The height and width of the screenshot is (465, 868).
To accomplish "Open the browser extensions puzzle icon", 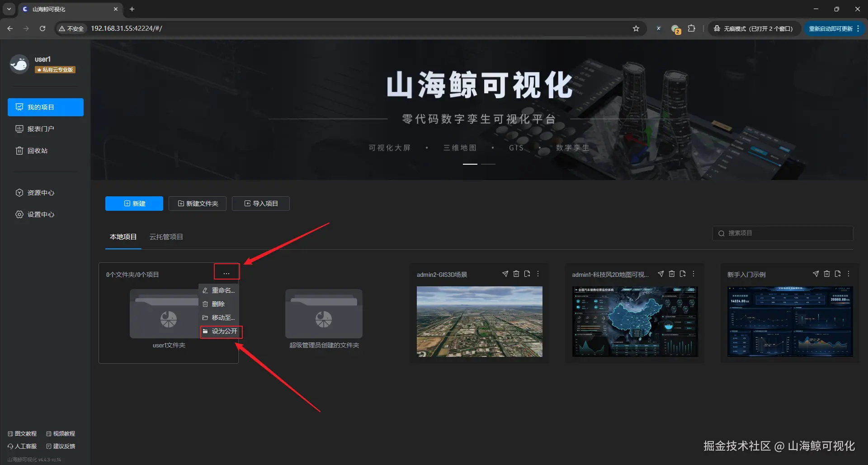I will (x=691, y=28).
